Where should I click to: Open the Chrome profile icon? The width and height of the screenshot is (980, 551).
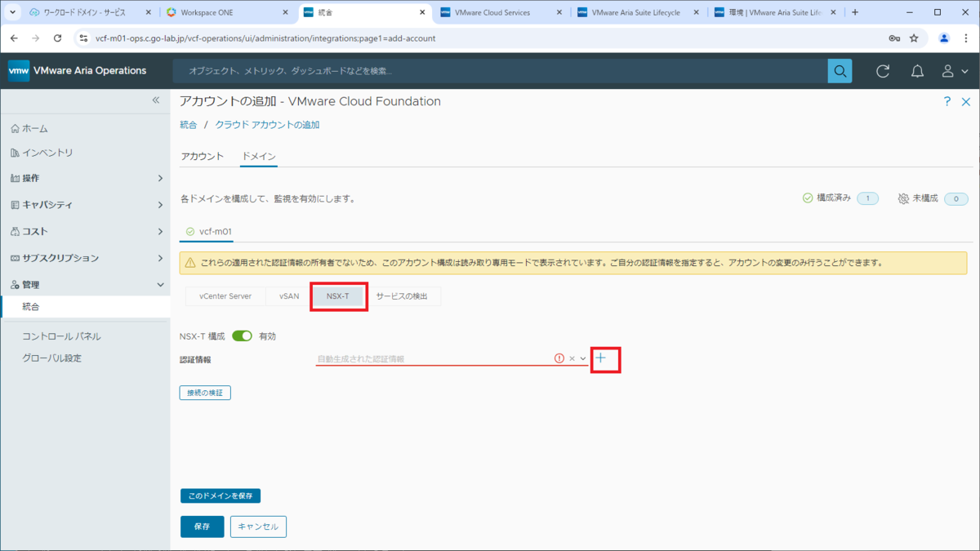(944, 38)
